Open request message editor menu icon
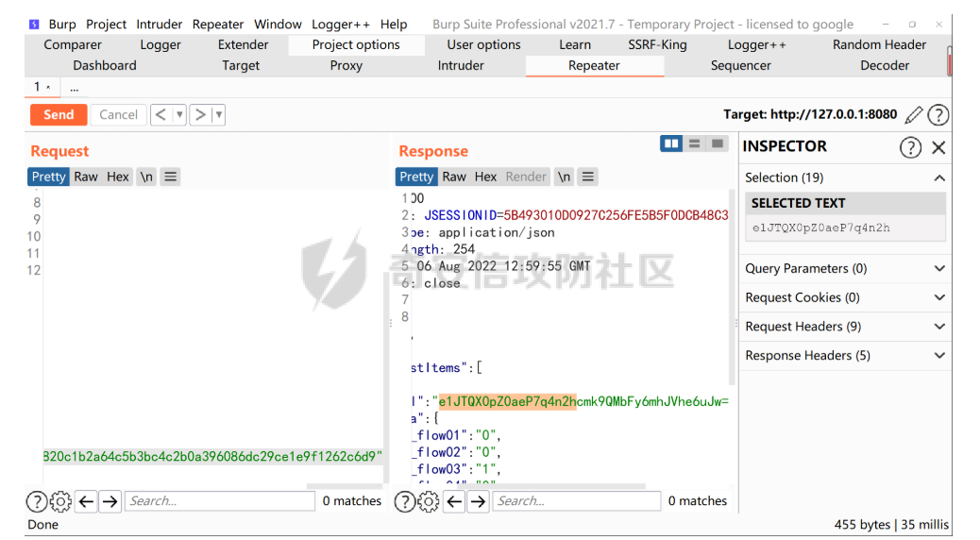Viewport: 980px width, 540px height. (x=170, y=177)
